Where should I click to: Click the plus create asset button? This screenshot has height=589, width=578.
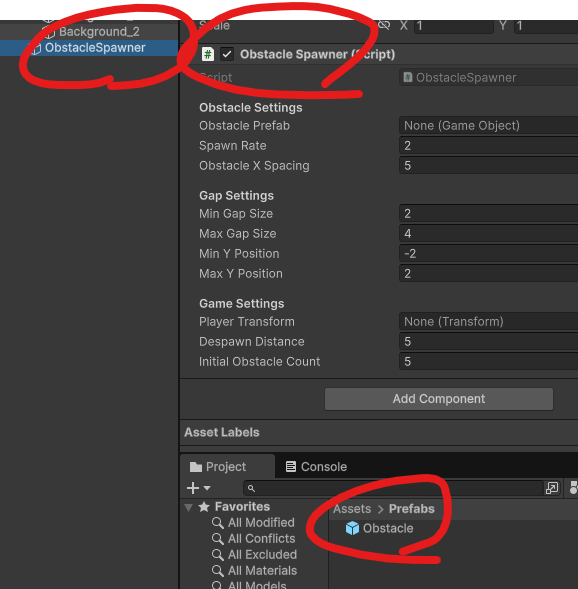[x=193, y=488]
